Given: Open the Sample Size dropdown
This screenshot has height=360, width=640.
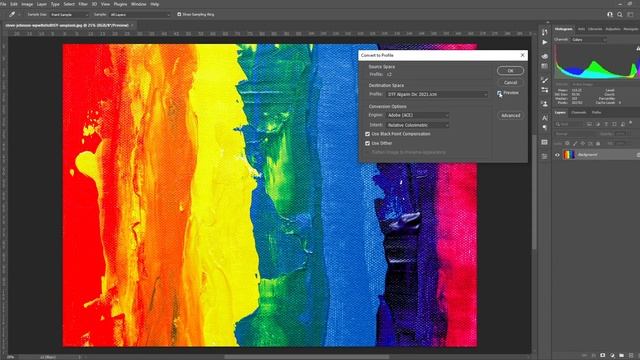Looking at the screenshot, I should [x=69, y=14].
